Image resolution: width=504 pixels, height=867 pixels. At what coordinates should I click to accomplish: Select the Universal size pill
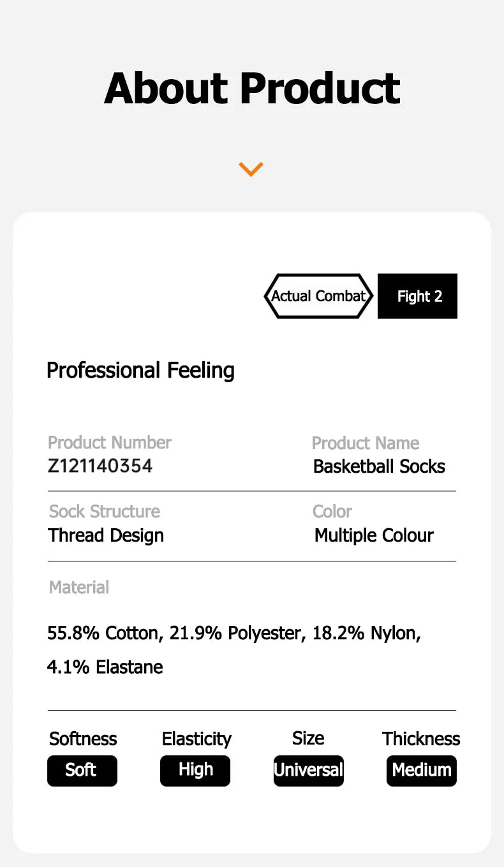[309, 770]
